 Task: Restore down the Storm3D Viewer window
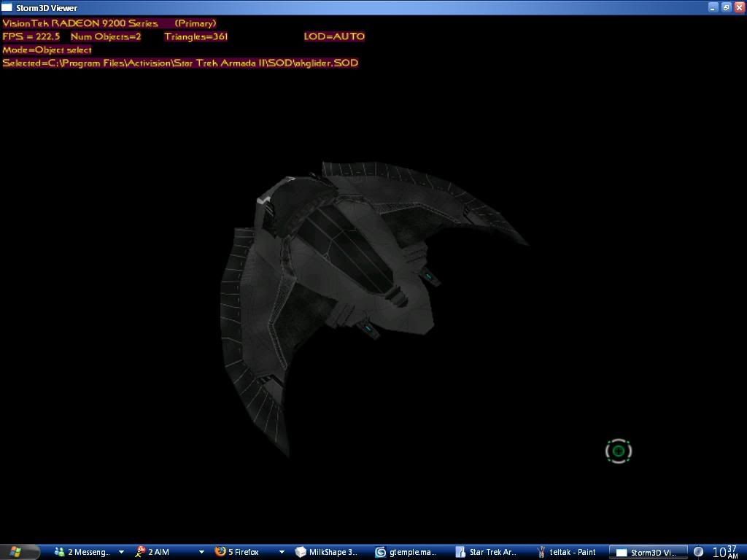point(726,7)
